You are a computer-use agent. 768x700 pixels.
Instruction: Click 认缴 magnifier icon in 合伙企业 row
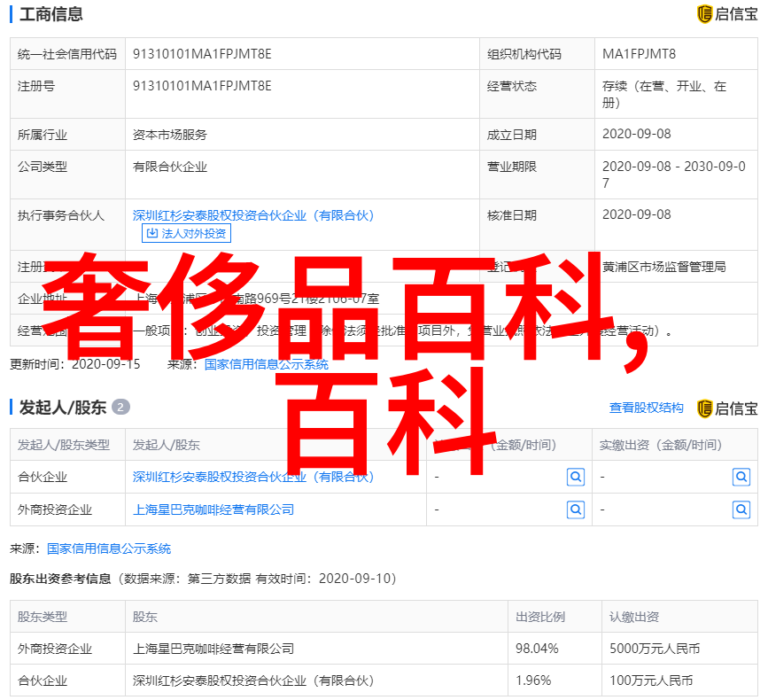(x=576, y=477)
